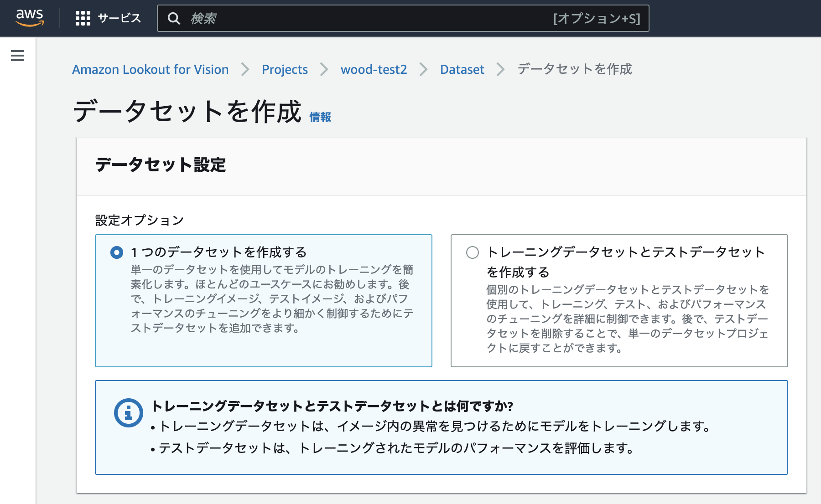The image size is (821, 504).
Task: Click the トレーニングデータセットとテストデータセットとは何ですか? heading
Action: (332, 406)
